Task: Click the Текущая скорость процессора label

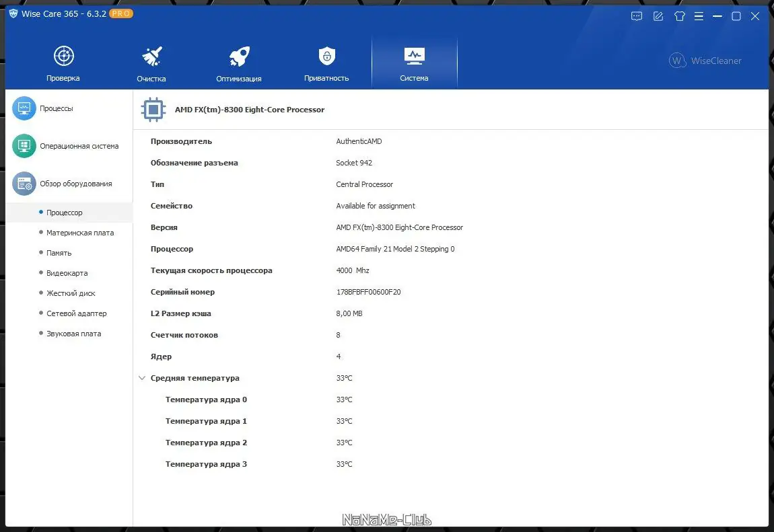Action: 211,270
